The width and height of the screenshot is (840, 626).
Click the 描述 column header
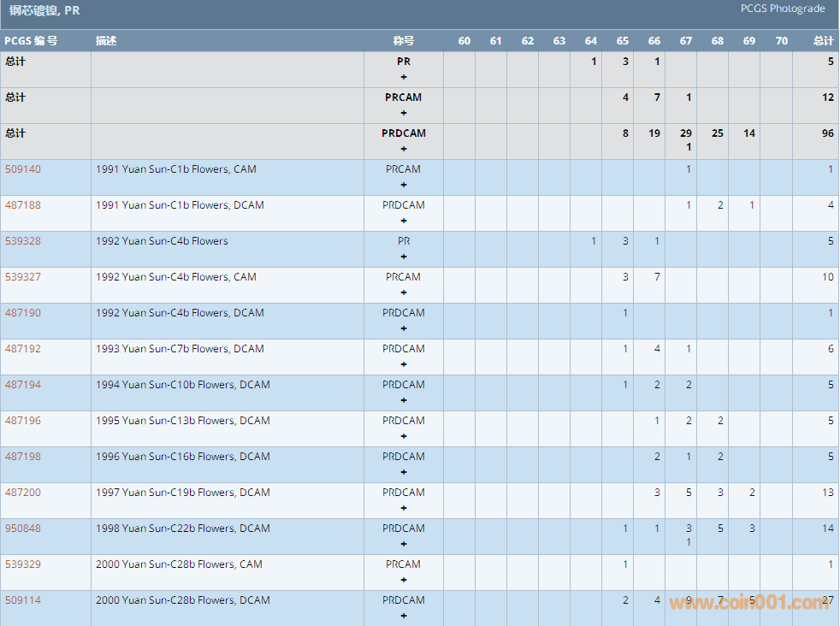106,41
